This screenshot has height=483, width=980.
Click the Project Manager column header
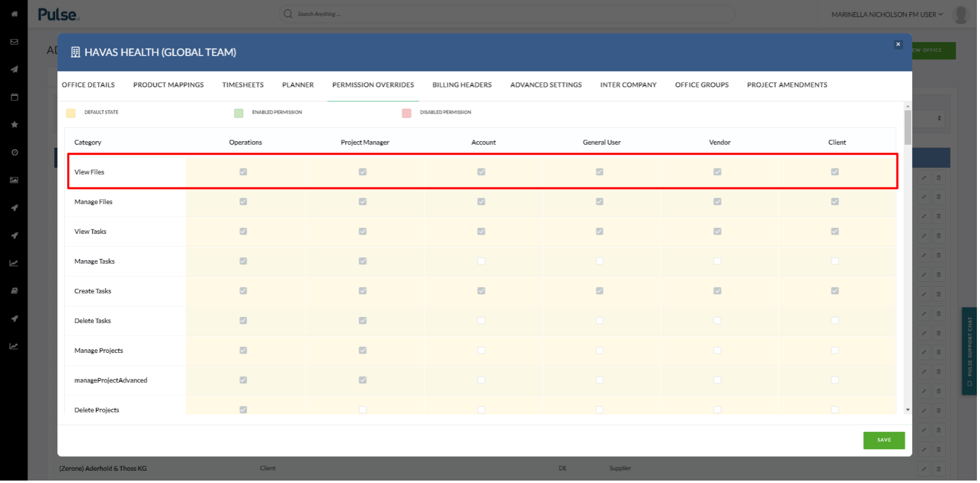pos(366,143)
